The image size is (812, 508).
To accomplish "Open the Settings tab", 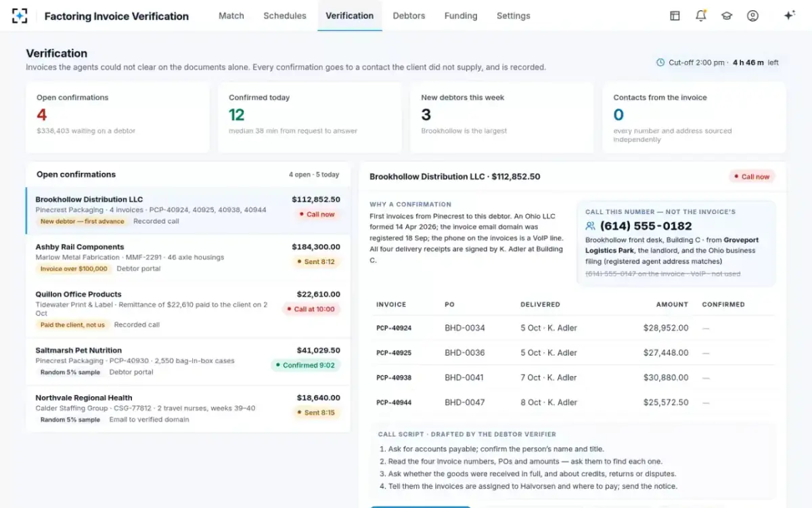I will [514, 16].
